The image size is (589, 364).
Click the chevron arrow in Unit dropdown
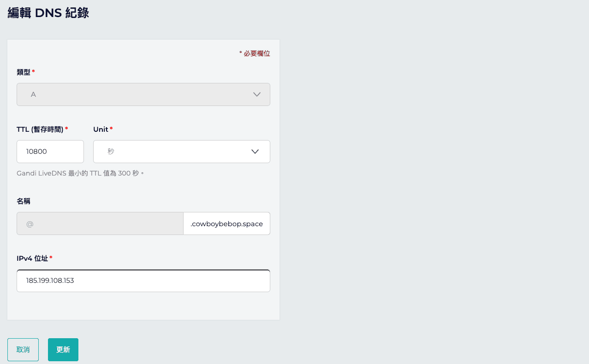coord(255,152)
